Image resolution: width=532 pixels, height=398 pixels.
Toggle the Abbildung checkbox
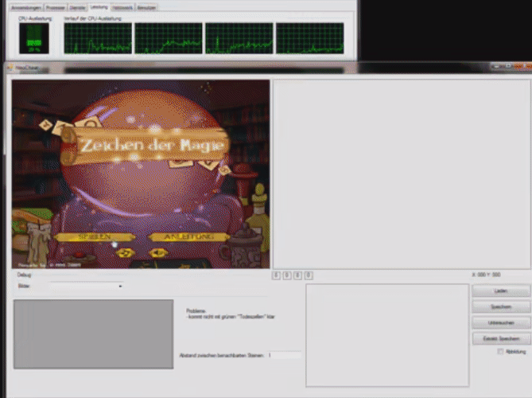click(500, 351)
